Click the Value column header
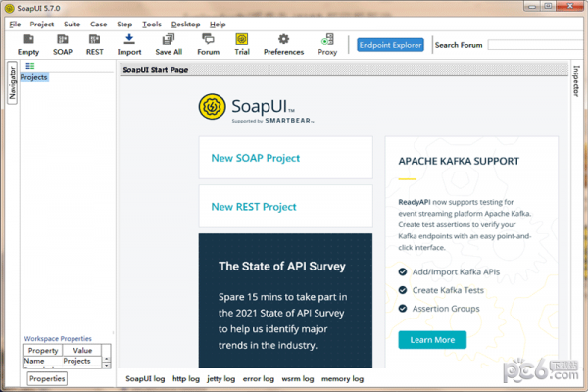Screen dimensions: 588x392 [x=82, y=351]
